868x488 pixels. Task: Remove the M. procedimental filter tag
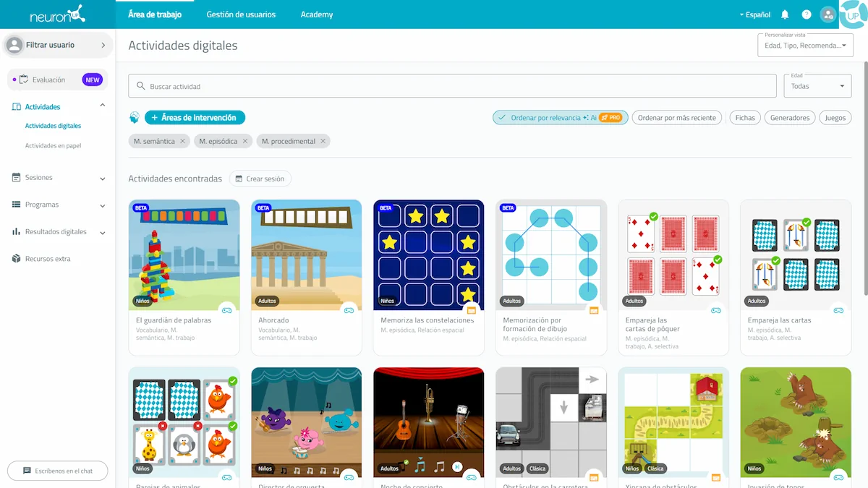(323, 142)
